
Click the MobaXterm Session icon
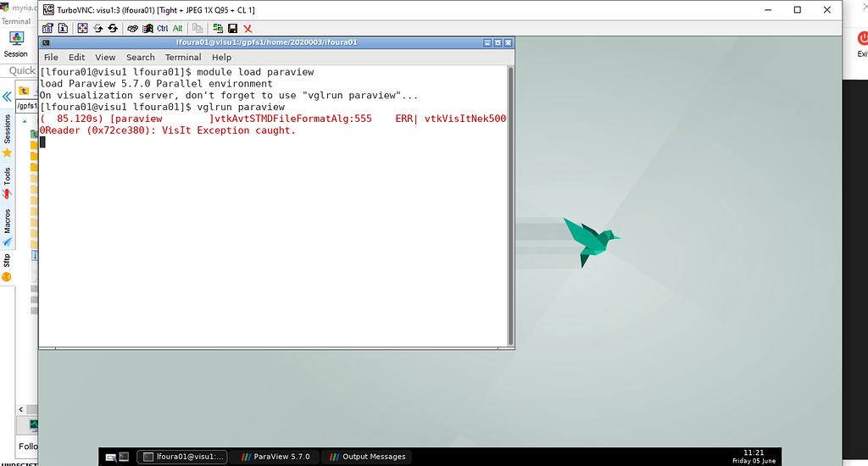point(16,45)
